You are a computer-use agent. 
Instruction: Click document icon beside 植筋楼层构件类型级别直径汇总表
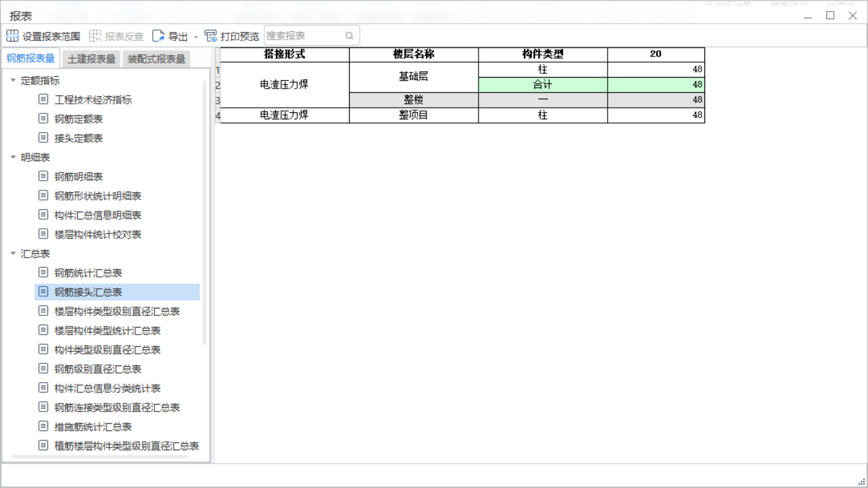[x=44, y=446]
